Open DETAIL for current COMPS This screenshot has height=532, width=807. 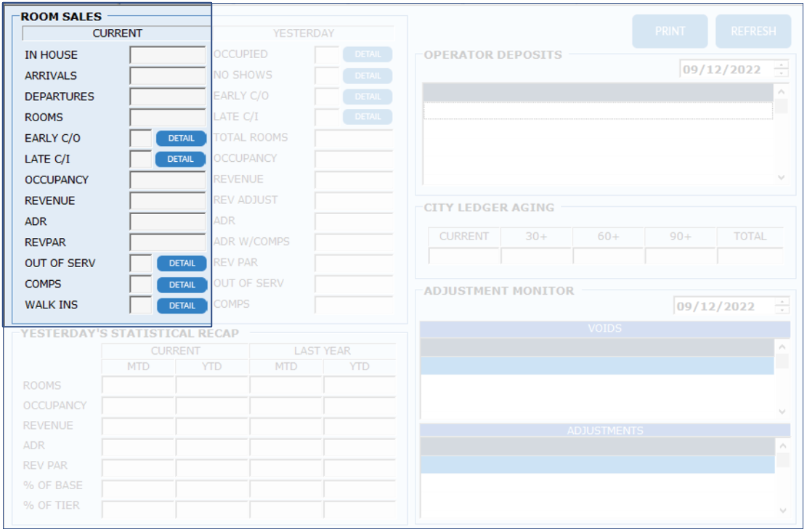tap(182, 285)
